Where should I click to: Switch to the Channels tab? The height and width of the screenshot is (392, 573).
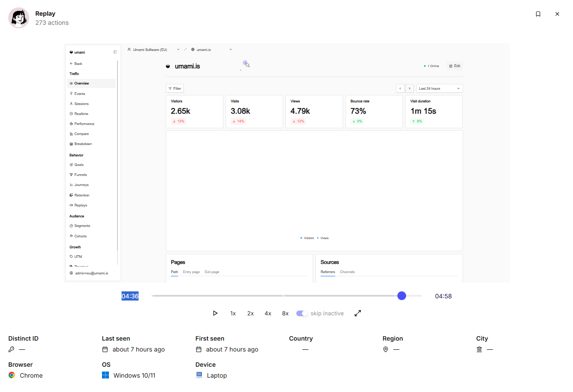coord(347,272)
